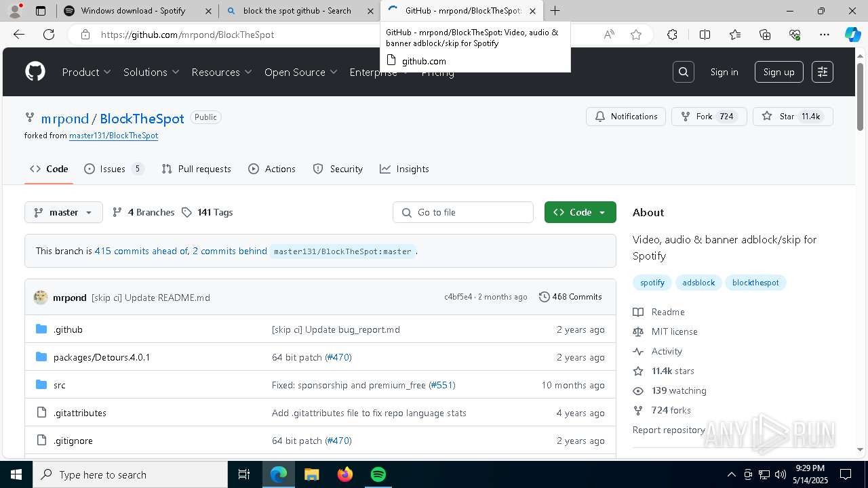The image size is (868, 488).
Task: Click the Notifications button
Action: pyautogui.click(x=626, y=117)
